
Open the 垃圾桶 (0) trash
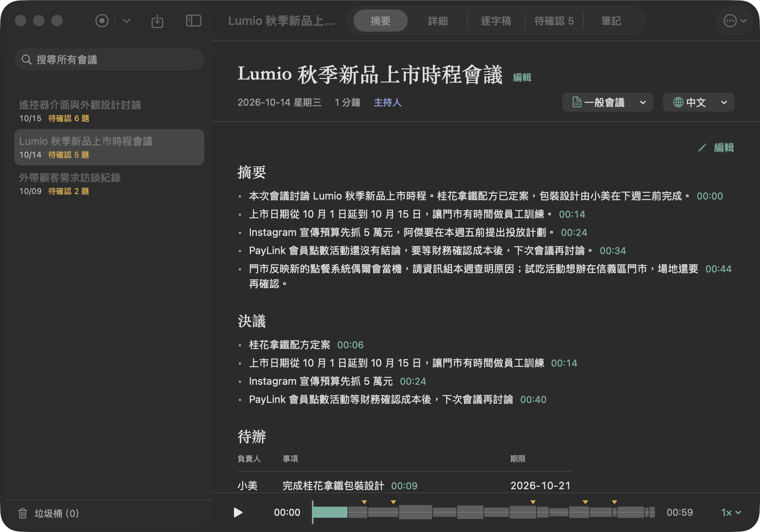tap(49, 513)
